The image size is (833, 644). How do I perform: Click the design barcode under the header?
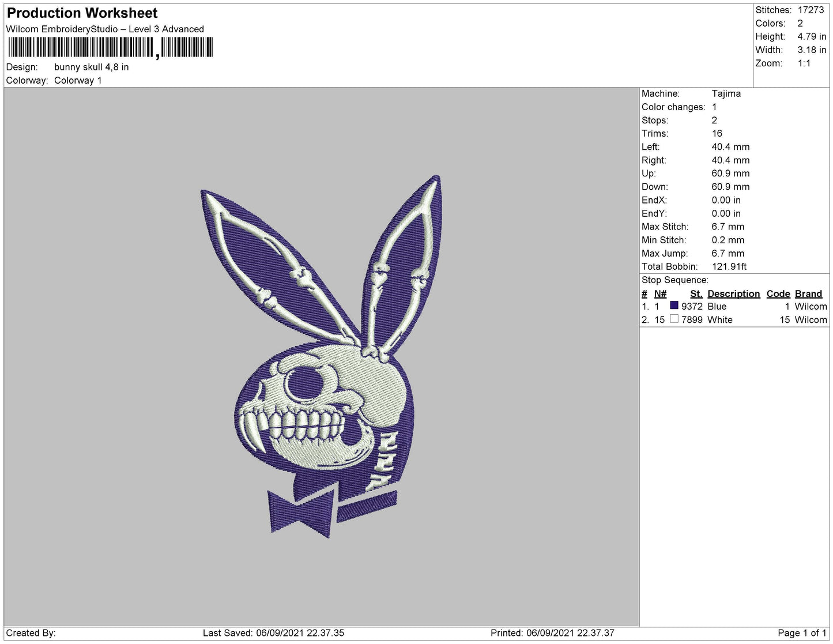(x=110, y=47)
